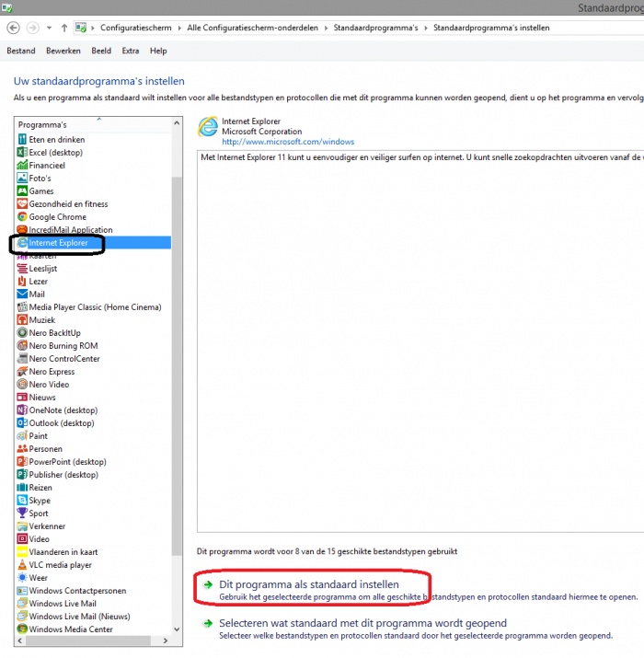
Task: Click the program list scroll down arrow
Action: pyautogui.click(x=177, y=629)
